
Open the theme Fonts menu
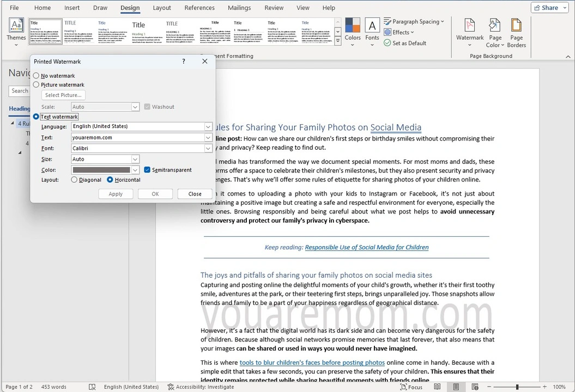(372, 32)
